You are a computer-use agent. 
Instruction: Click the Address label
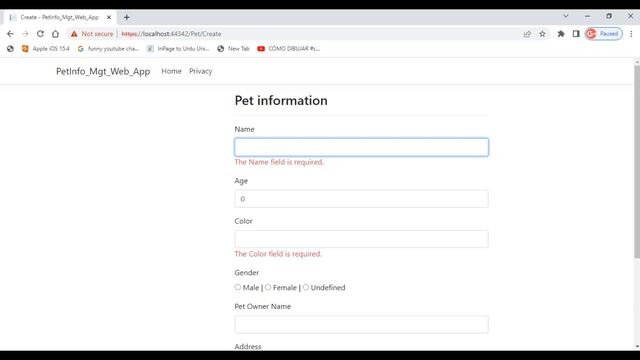point(248,347)
